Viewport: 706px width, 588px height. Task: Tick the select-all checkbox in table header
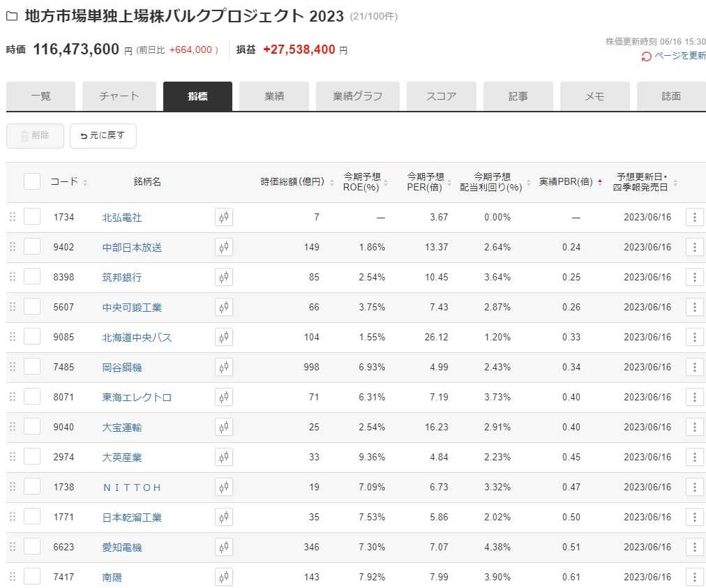32,182
